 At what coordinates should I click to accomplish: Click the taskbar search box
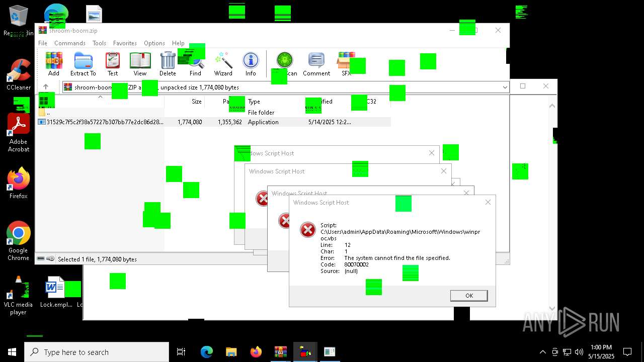[97, 352]
